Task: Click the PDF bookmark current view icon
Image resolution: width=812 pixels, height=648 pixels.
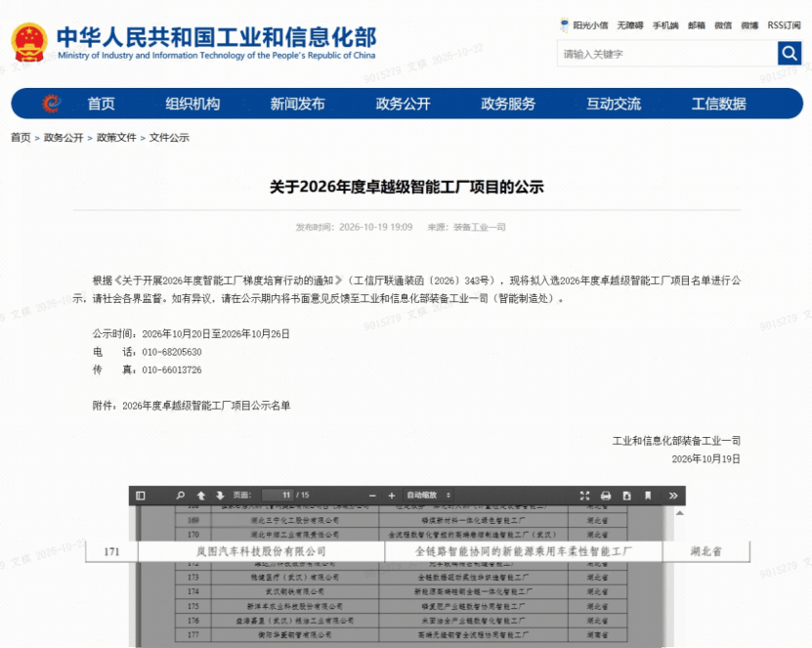Action: tap(647, 496)
